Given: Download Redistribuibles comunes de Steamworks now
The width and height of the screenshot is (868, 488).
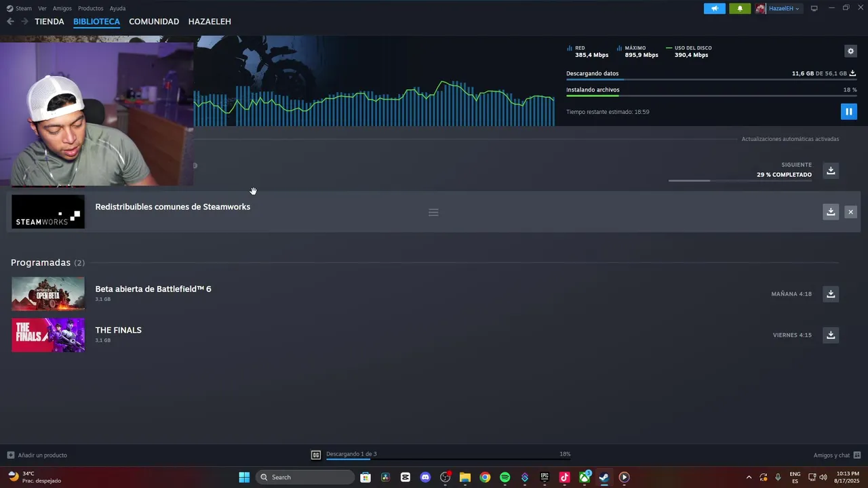Looking at the screenshot, I should click(x=831, y=212).
